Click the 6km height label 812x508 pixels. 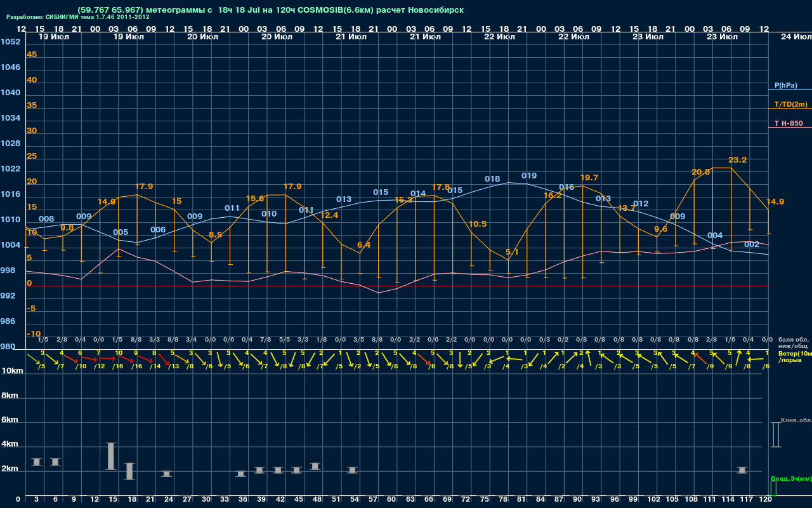pos(10,420)
